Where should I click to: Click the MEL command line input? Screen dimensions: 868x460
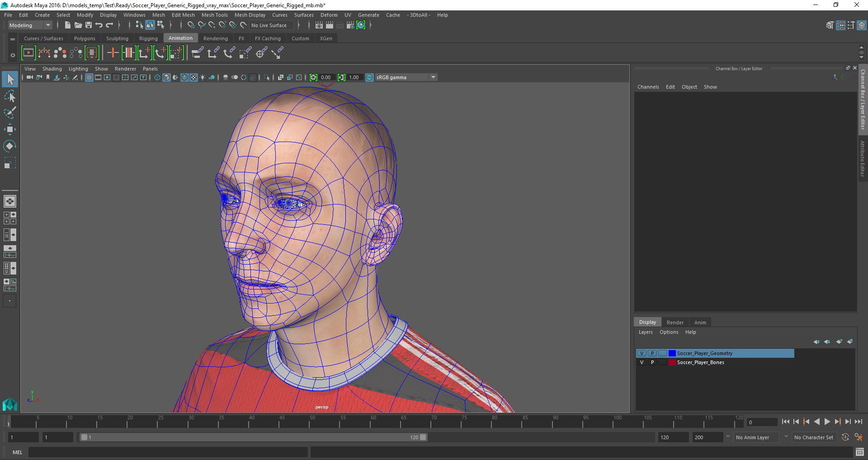[x=168, y=452]
